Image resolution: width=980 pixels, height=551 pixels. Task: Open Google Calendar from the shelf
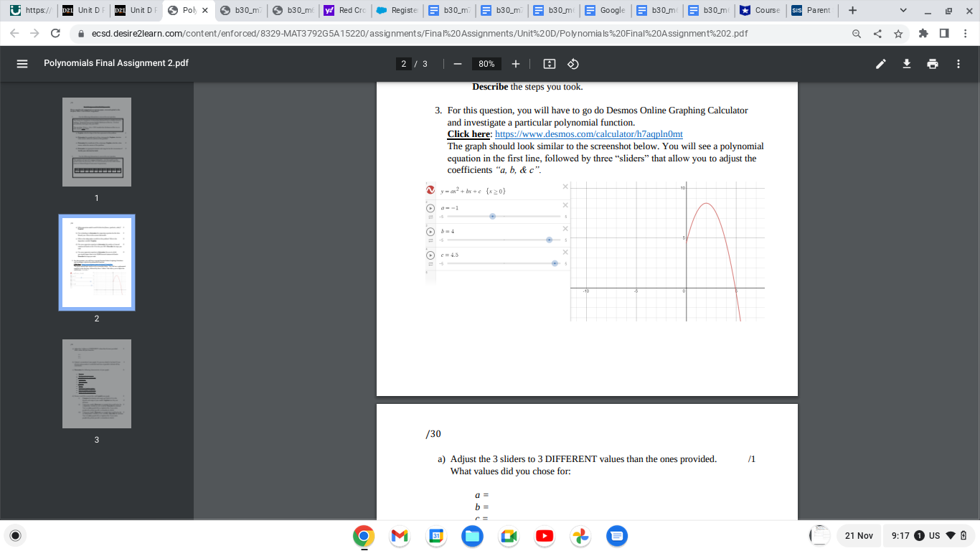[x=435, y=536]
